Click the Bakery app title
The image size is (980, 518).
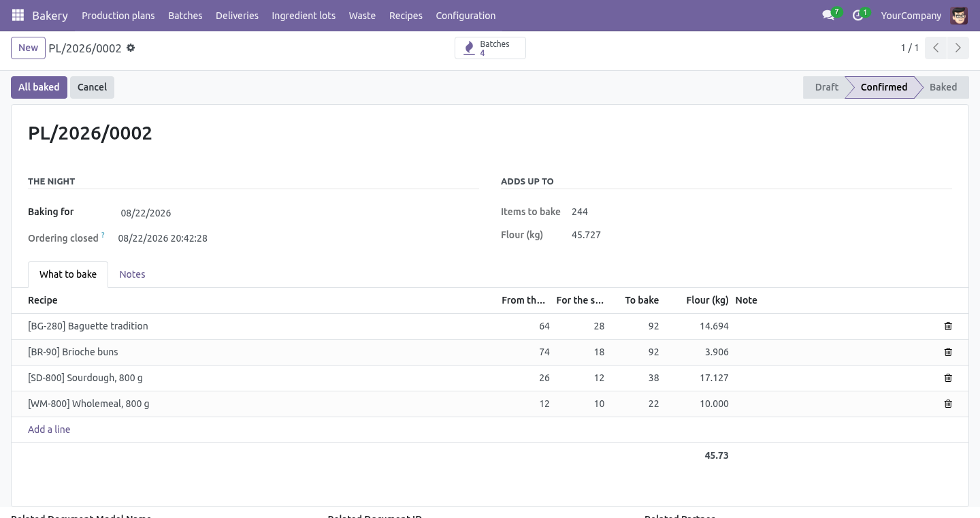[50, 15]
